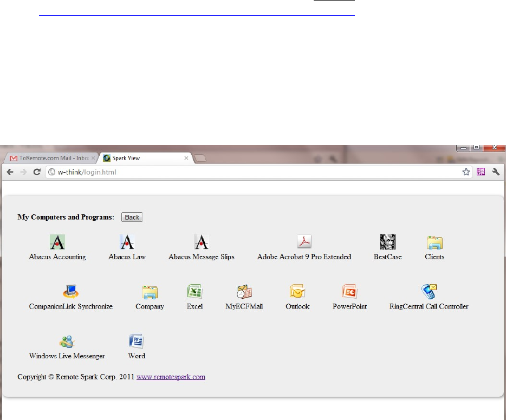The width and height of the screenshot is (506, 420).
Task: Open the Clients folder icon
Action: pyautogui.click(x=434, y=242)
